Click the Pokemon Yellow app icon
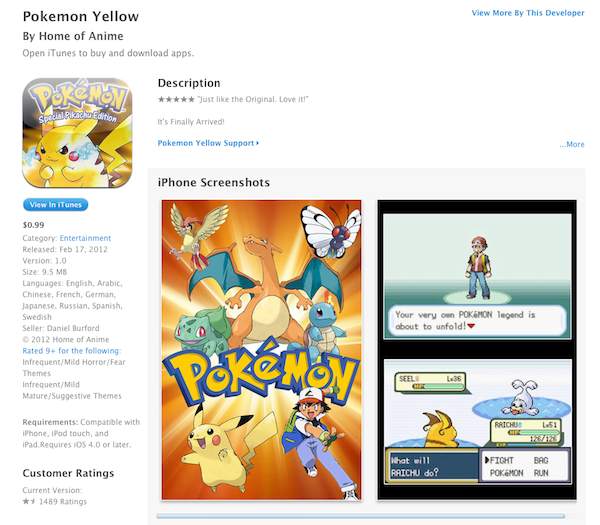Screen dimensions: 600x525 [77, 133]
